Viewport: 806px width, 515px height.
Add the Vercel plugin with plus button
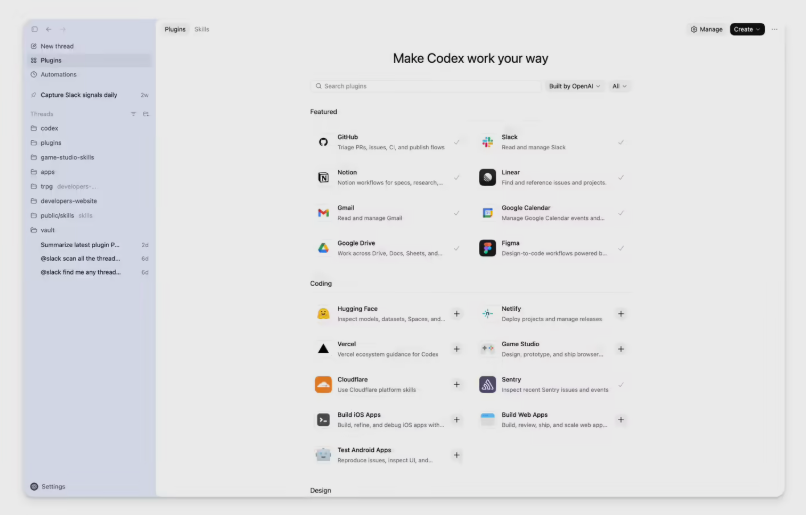click(457, 349)
